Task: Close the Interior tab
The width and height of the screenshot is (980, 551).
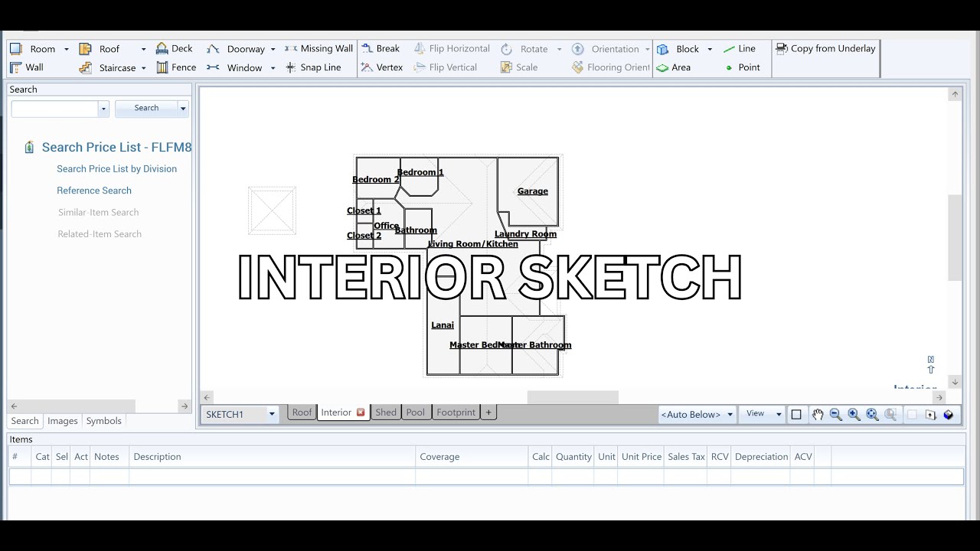Action: tap(361, 412)
